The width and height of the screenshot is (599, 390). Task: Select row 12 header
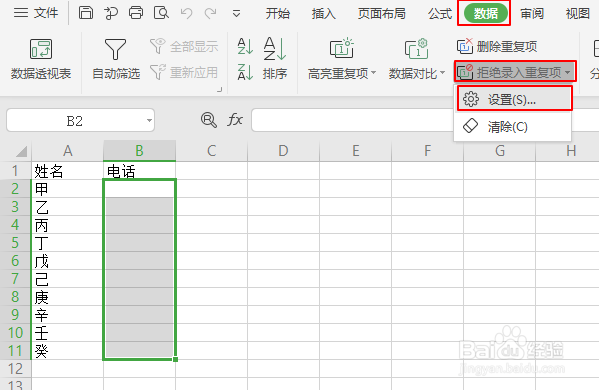[15, 369]
